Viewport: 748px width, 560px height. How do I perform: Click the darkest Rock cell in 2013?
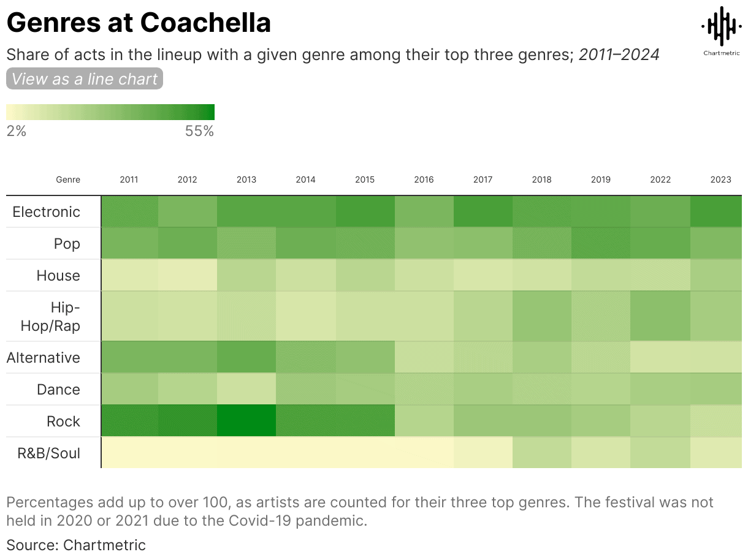(x=246, y=421)
